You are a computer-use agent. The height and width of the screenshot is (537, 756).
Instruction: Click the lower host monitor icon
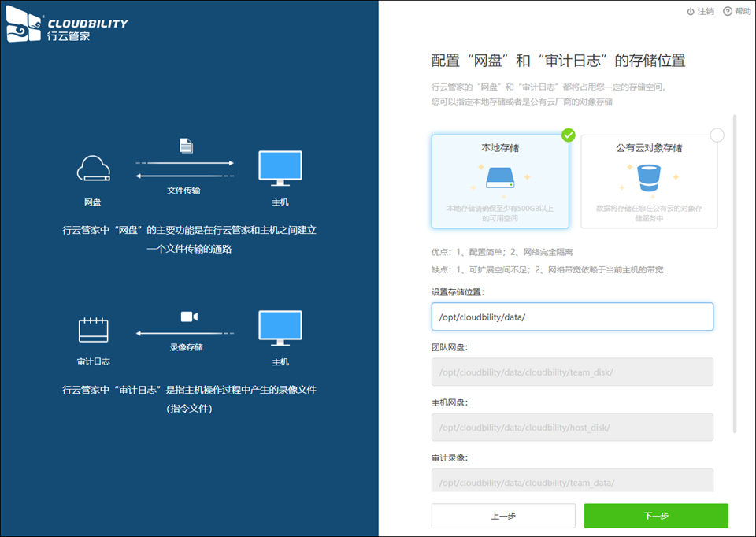(280, 329)
